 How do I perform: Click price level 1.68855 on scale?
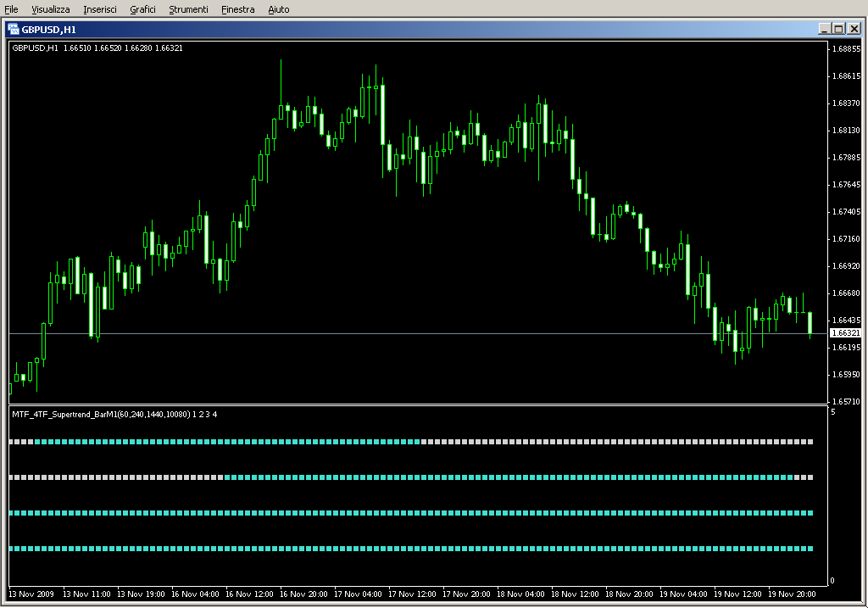pyautogui.click(x=847, y=48)
